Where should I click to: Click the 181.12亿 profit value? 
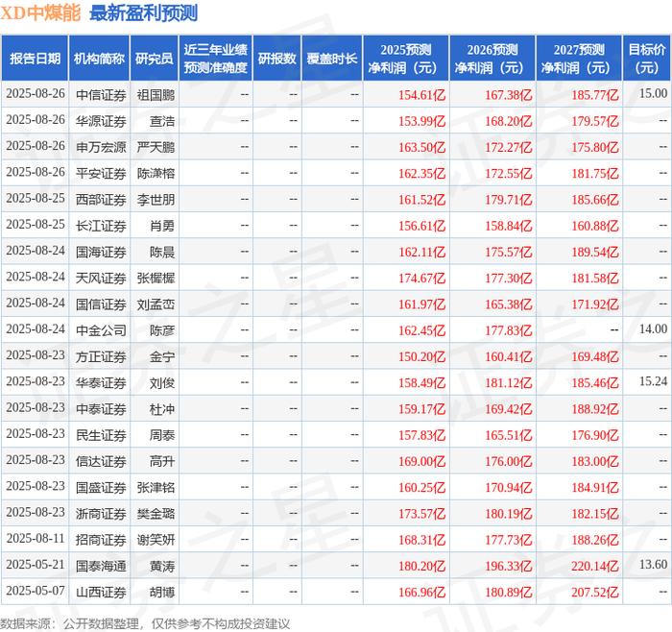pyautogui.click(x=509, y=382)
